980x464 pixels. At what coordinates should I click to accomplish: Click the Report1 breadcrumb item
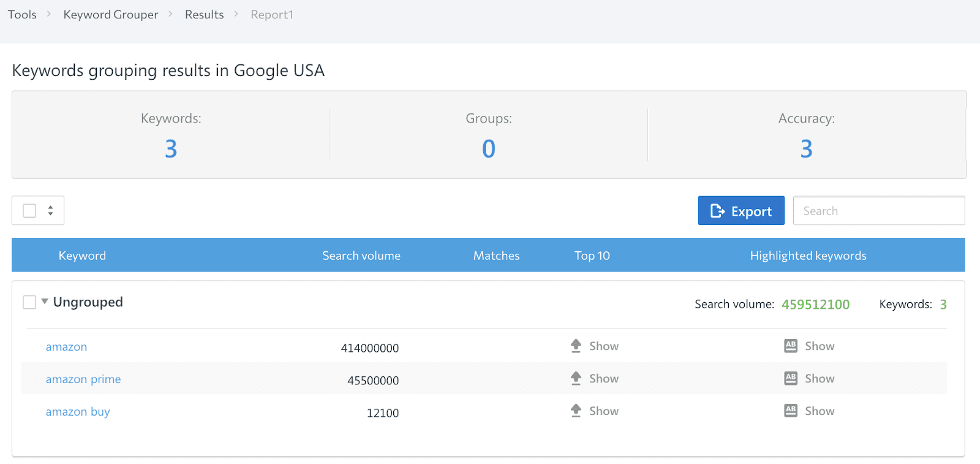click(272, 15)
